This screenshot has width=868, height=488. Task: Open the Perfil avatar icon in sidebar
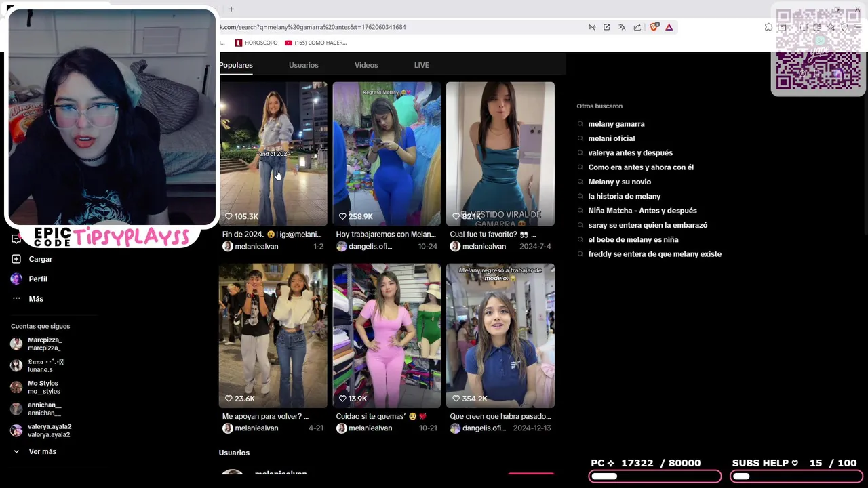(16, 279)
